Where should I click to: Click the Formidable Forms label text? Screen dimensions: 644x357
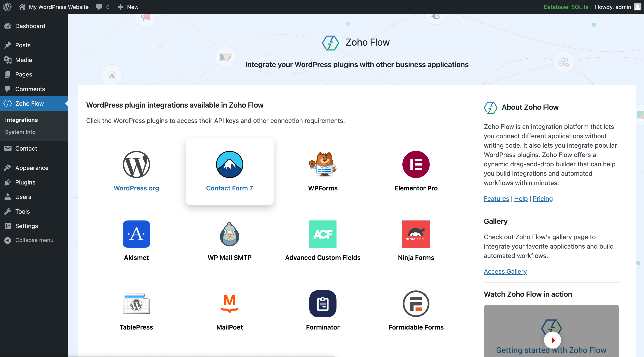[416, 327]
